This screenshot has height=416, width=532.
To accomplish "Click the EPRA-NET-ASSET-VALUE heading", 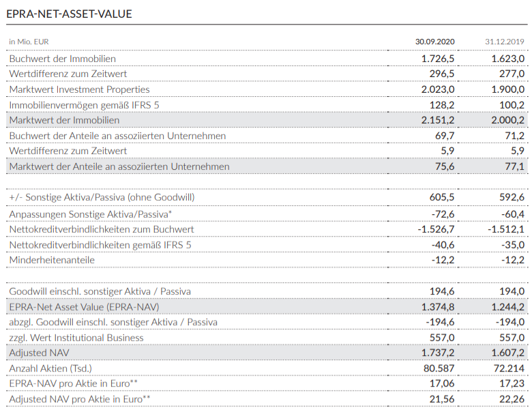I will 69,14.
